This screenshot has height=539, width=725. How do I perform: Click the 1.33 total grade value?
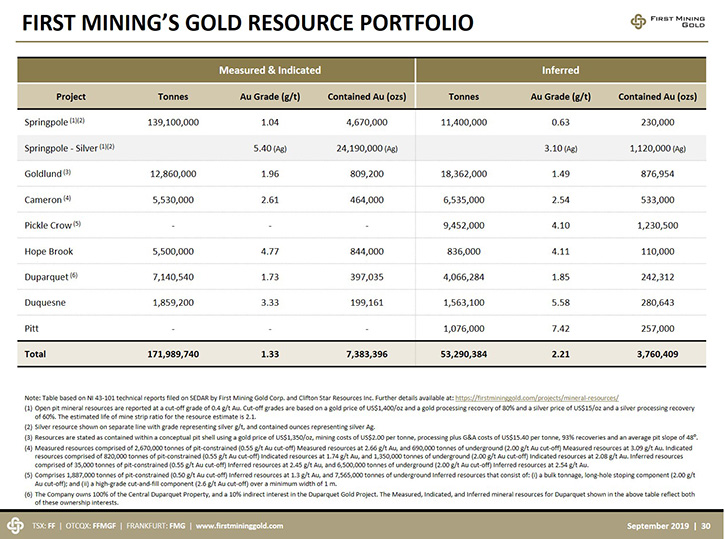point(270,354)
